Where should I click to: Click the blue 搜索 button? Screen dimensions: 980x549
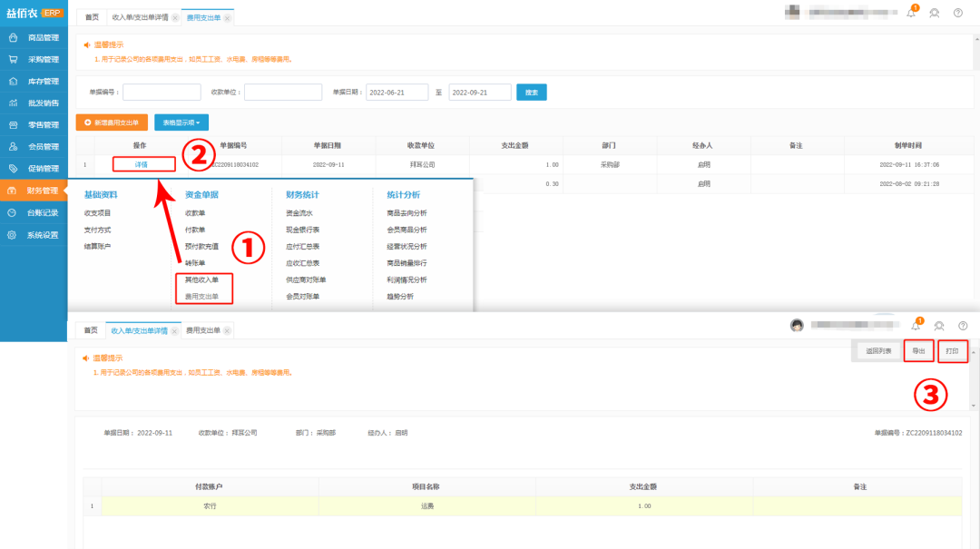tap(532, 93)
